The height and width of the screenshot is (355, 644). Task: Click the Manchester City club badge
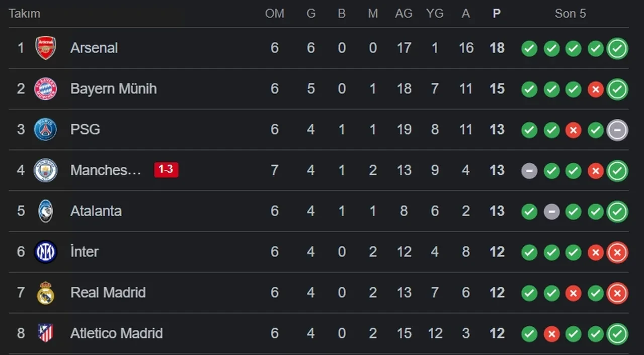(x=45, y=170)
